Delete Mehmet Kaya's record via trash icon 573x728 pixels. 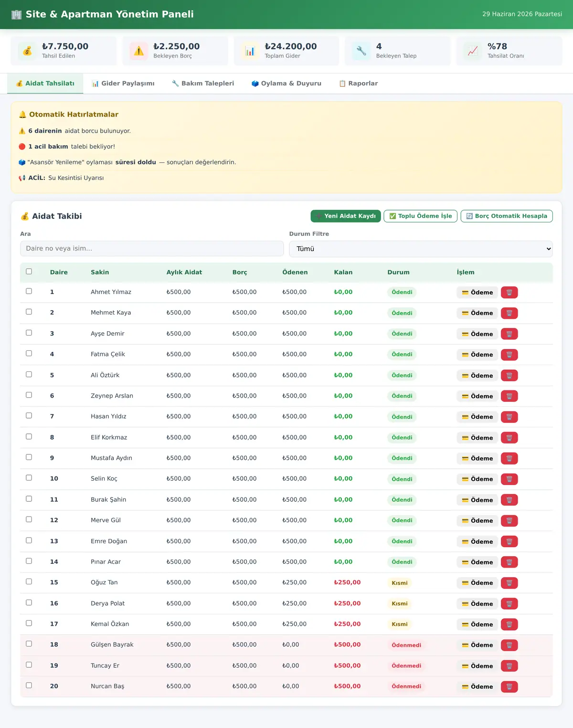(x=509, y=313)
